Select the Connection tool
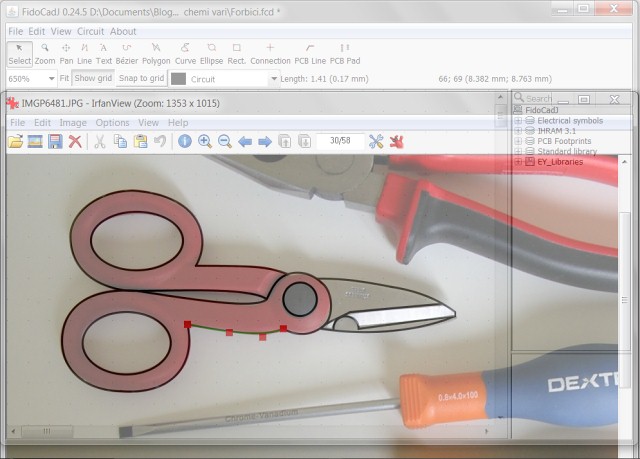Image resolution: width=640 pixels, height=459 pixels. pyautogui.click(x=270, y=53)
